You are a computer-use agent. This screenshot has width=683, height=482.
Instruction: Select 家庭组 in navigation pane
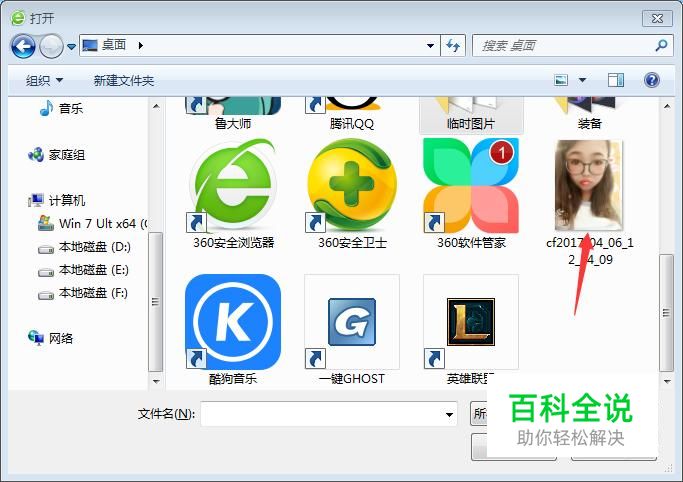coord(56,155)
